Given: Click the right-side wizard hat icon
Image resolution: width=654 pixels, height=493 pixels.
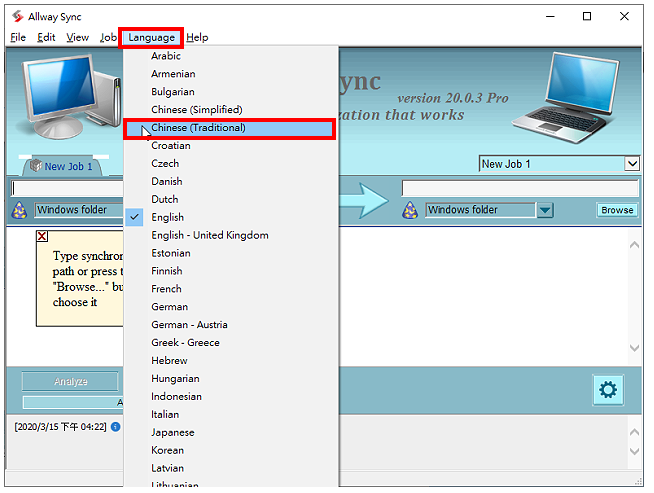Looking at the screenshot, I should tap(410, 210).
